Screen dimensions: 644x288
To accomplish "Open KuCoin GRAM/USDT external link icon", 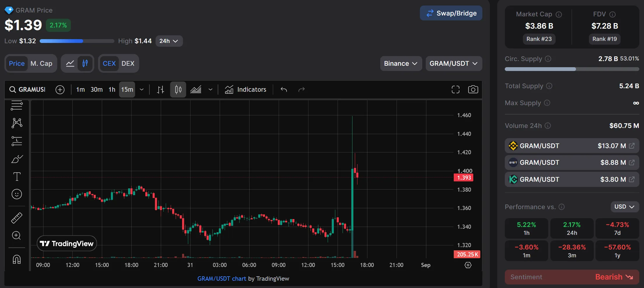I will [632, 179].
